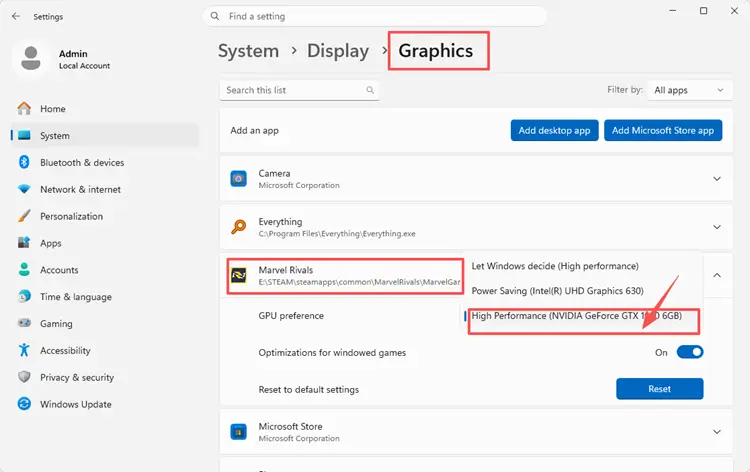Go to System breadcrumb
This screenshot has height=472, width=750.
(248, 51)
